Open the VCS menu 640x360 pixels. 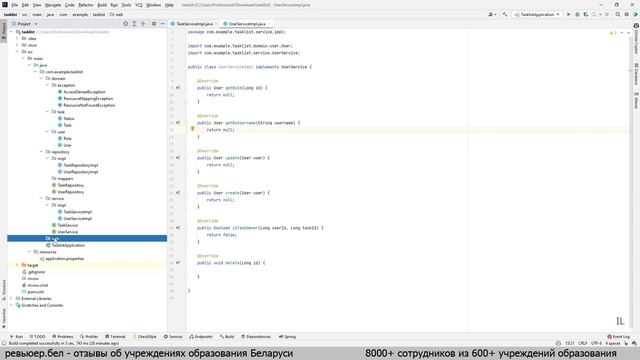click(139, 5)
